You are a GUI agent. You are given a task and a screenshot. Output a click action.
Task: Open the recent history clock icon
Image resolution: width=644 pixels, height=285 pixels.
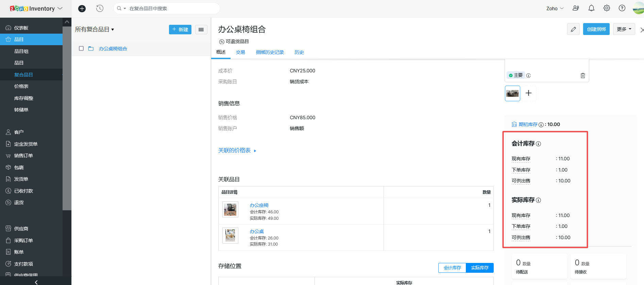pos(100,8)
